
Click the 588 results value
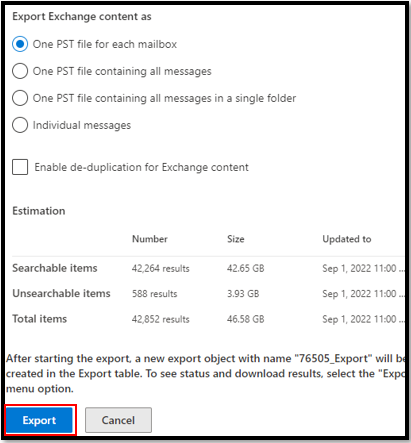coord(155,294)
